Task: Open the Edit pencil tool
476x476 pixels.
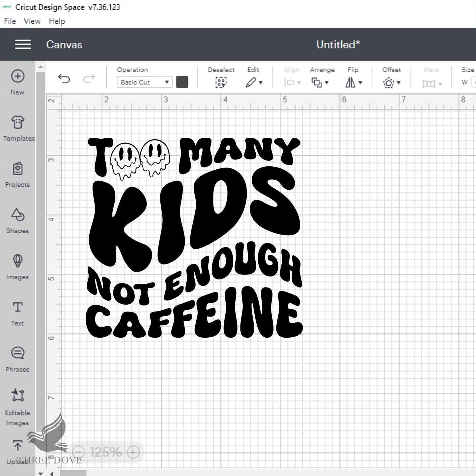Action: click(254, 82)
